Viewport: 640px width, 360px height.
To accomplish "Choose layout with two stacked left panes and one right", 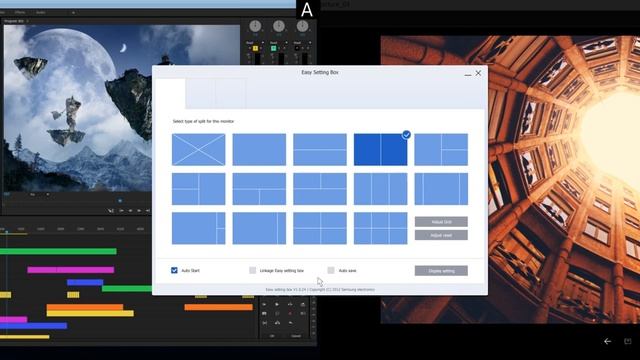I will [x=198, y=189].
